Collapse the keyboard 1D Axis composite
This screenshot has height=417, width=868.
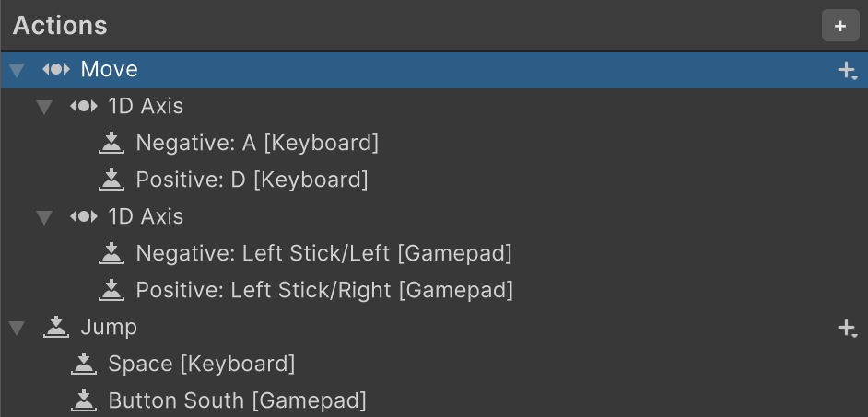coord(44,107)
